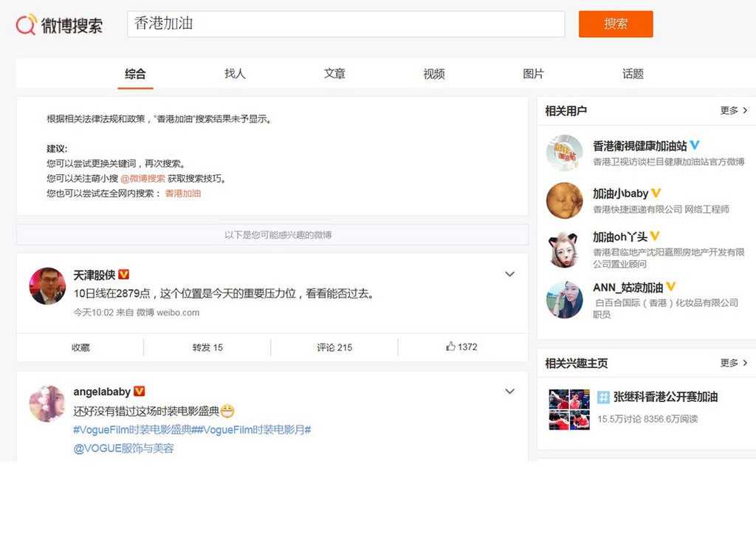Click 微博 weibo.com source link
This screenshot has height=549, width=756.
coord(168,313)
